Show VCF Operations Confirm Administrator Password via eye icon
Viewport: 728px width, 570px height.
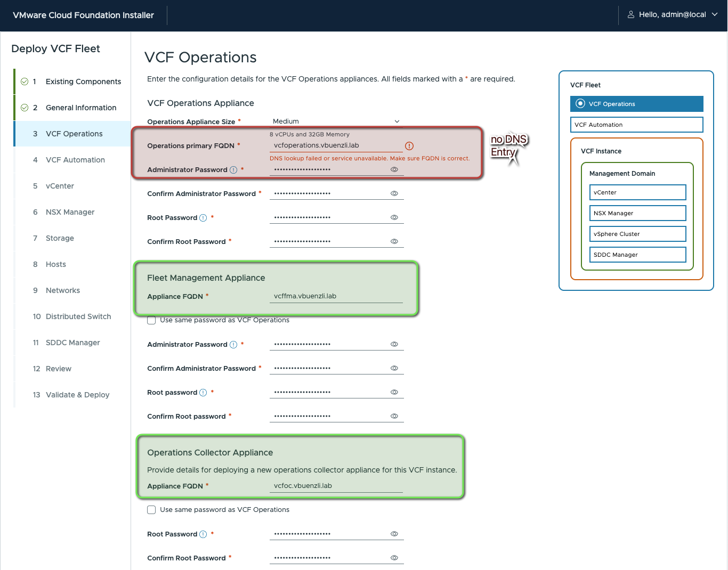(x=394, y=193)
